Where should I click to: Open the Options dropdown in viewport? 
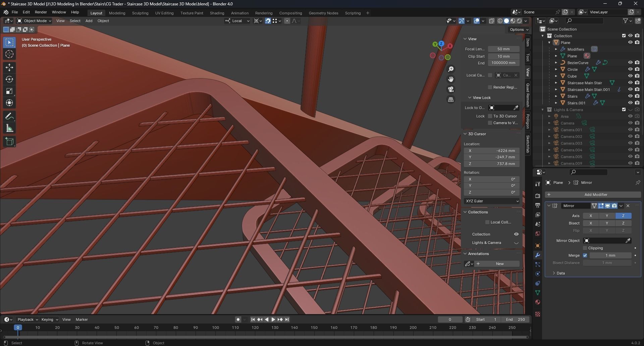pyautogui.click(x=519, y=30)
